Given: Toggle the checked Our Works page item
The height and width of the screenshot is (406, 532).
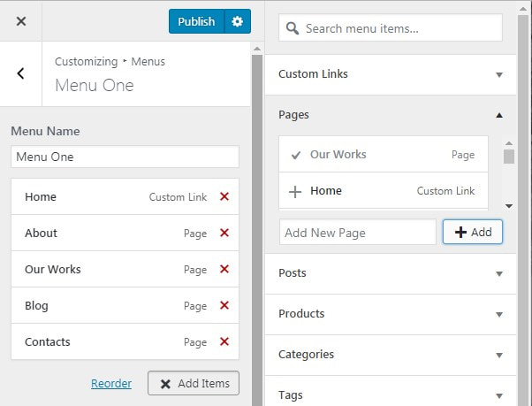Looking at the screenshot, I should pyautogui.click(x=384, y=155).
